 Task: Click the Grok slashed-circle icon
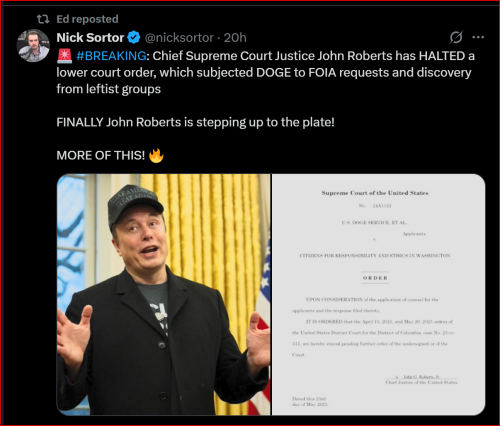click(456, 37)
